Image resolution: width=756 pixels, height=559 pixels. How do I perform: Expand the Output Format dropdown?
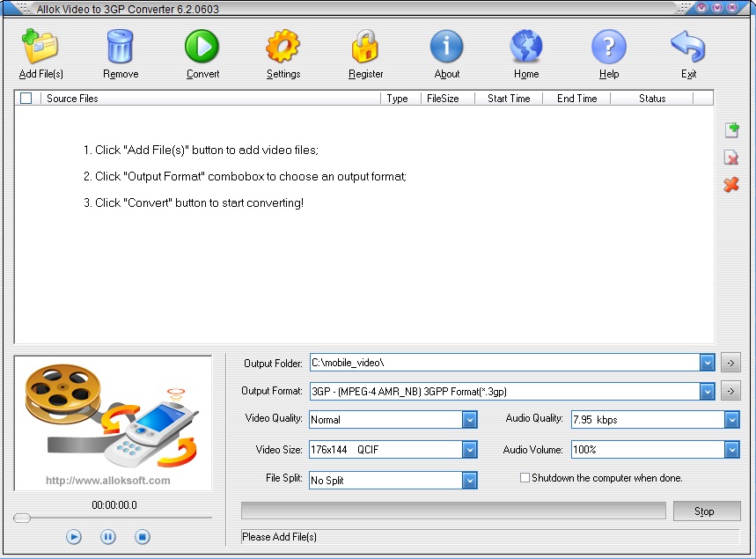(x=708, y=391)
